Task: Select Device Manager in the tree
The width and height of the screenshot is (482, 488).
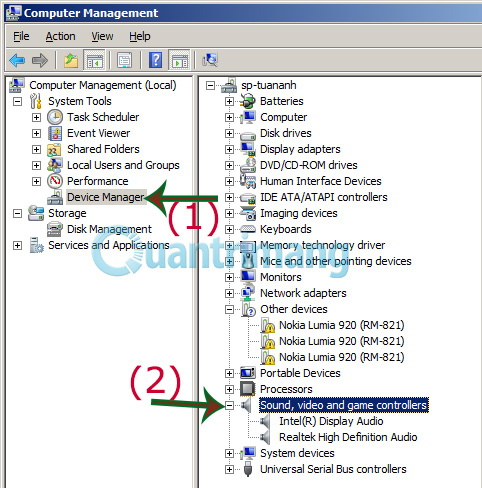Action: click(106, 197)
